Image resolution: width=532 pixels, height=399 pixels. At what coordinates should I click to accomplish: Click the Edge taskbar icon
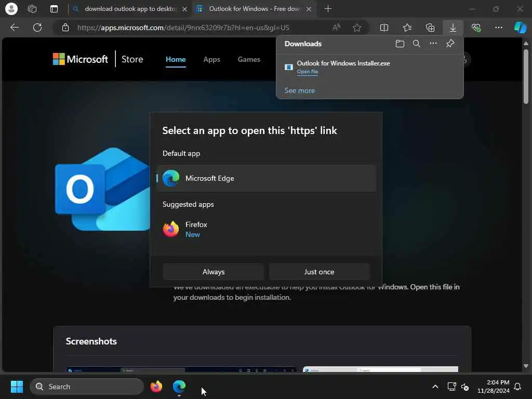179,387
